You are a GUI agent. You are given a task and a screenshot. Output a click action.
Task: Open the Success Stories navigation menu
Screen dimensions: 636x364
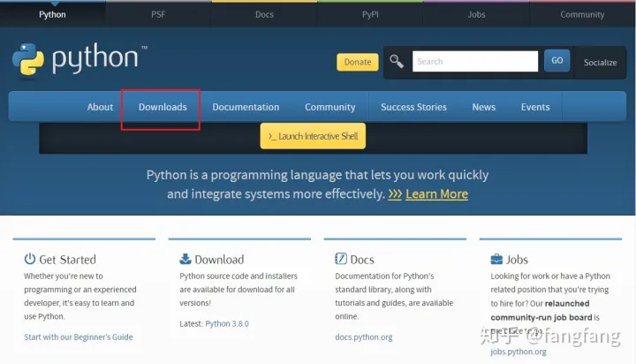(413, 107)
